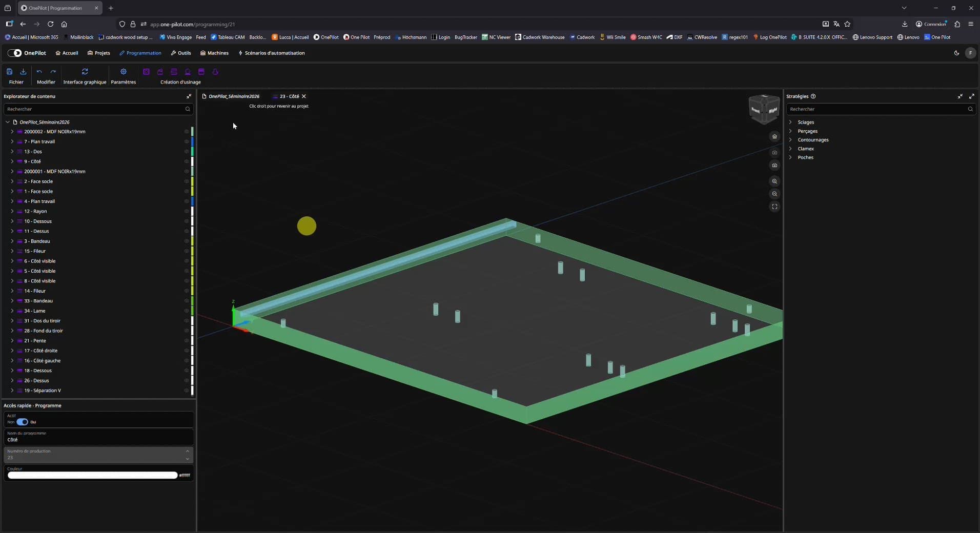
Task: Toggle visibility of 2000002 - MDF NOIRx19mm
Action: [187, 132]
